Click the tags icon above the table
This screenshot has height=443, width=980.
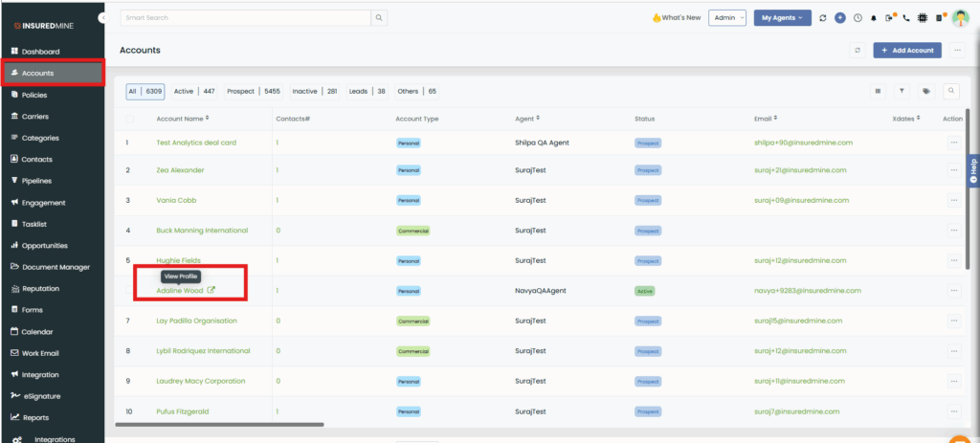926,91
